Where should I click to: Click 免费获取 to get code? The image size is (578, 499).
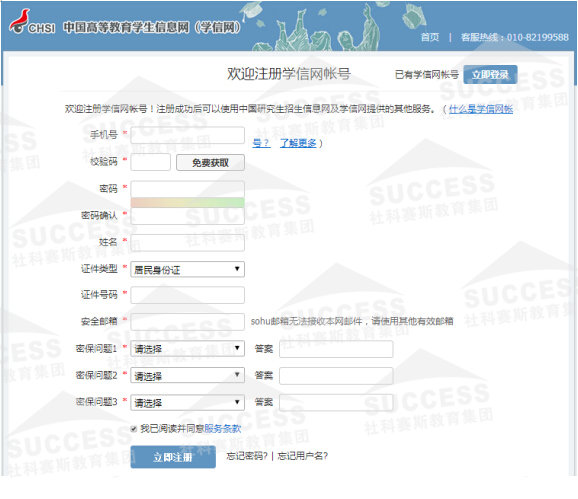point(210,163)
